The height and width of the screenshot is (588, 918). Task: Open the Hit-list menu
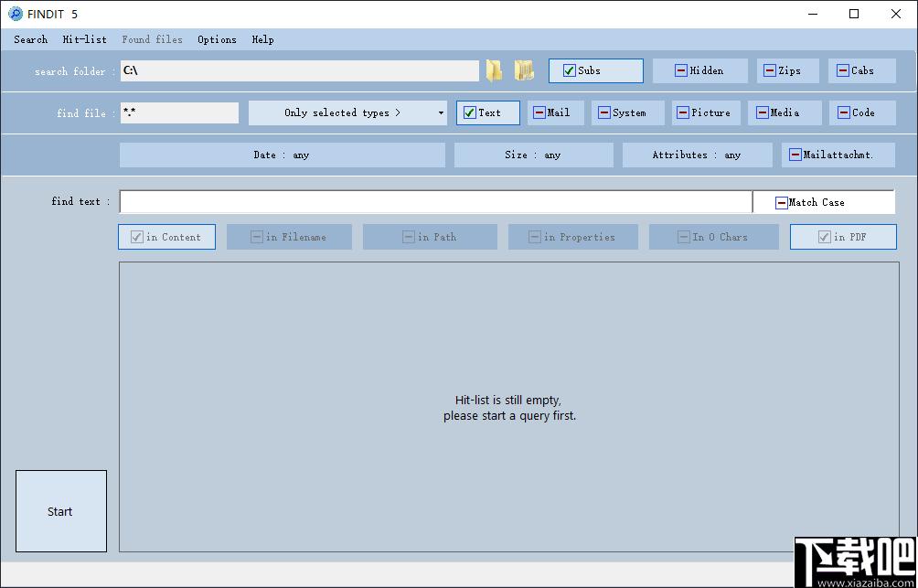(x=85, y=40)
